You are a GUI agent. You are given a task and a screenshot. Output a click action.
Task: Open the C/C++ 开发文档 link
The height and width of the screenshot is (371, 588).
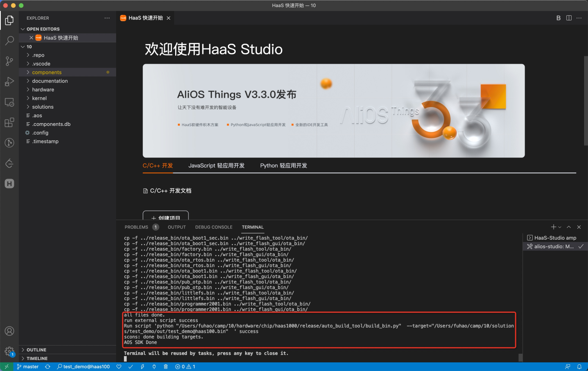coord(167,191)
